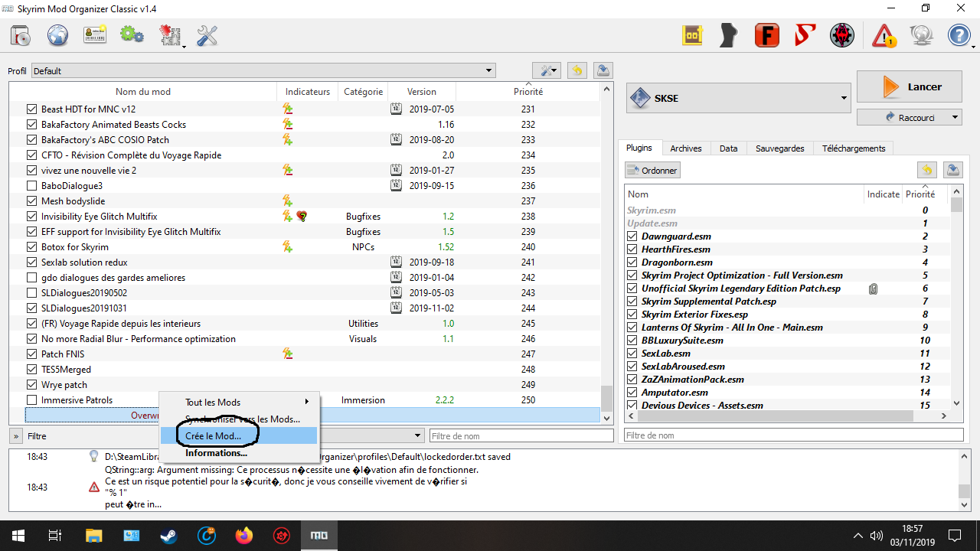Sort mods by Nom du mod header
This screenshot has height=551, width=980.
click(x=143, y=91)
